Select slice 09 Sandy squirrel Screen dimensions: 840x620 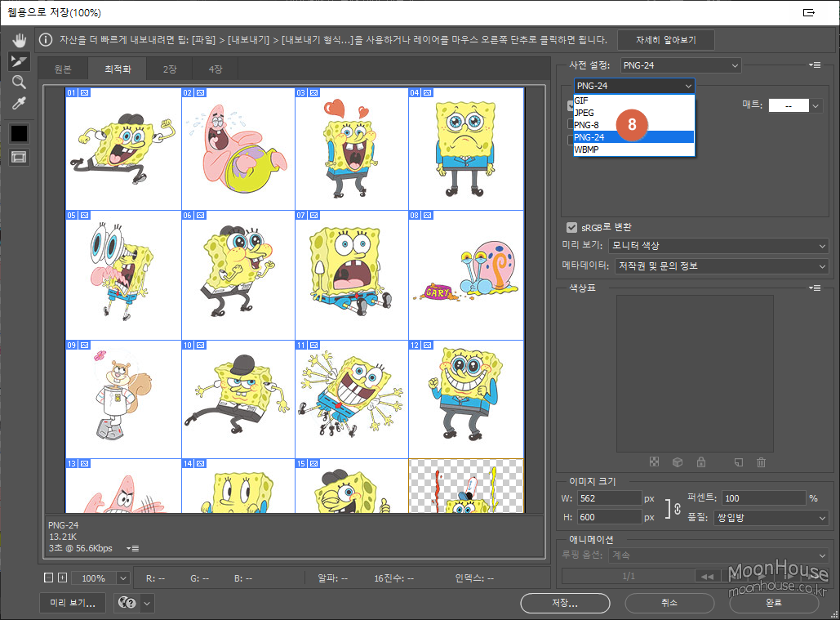click(x=123, y=399)
